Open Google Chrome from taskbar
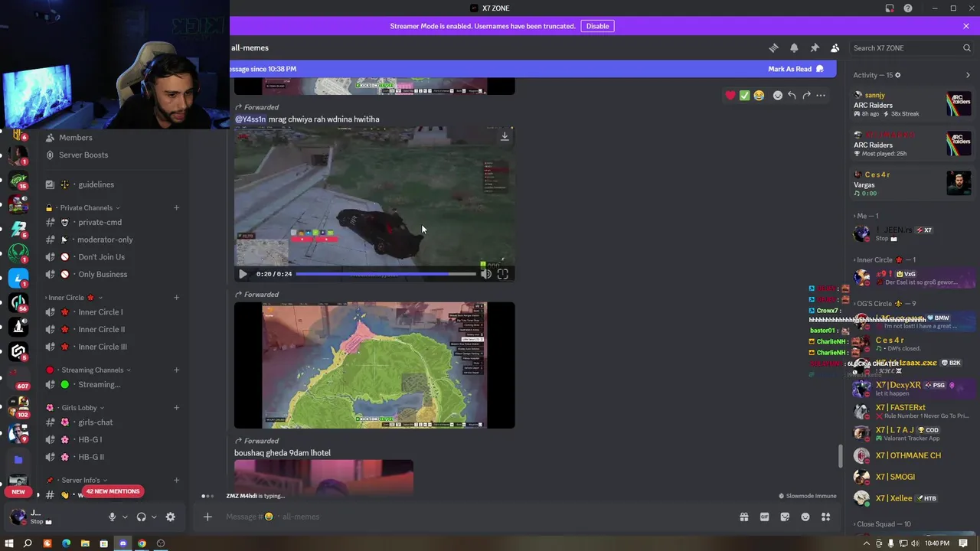Image resolution: width=980 pixels, height=551 pixels. (142, 543)
